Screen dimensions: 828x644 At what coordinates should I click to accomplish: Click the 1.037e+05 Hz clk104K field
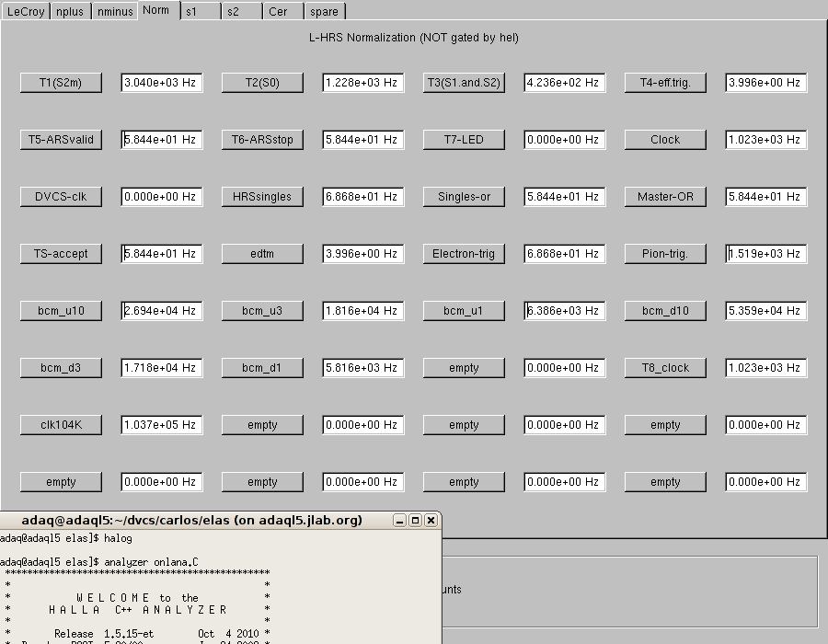[162, 425]
